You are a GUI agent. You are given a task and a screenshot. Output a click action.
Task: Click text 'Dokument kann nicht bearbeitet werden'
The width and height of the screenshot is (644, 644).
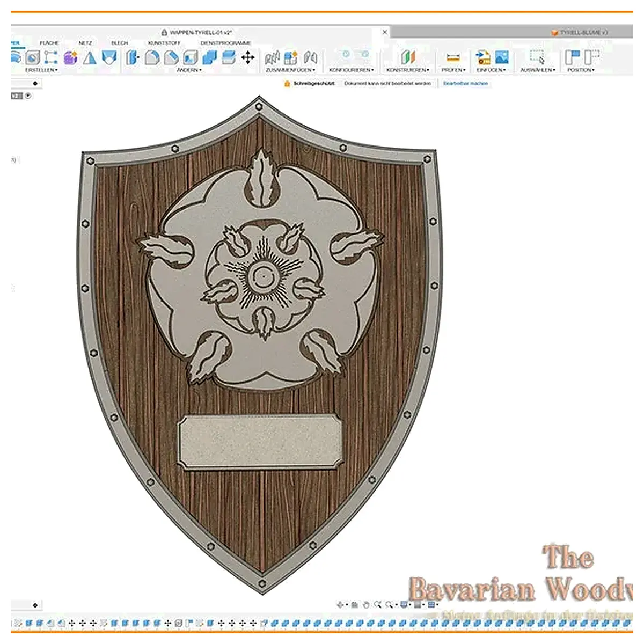coord(387,84)
